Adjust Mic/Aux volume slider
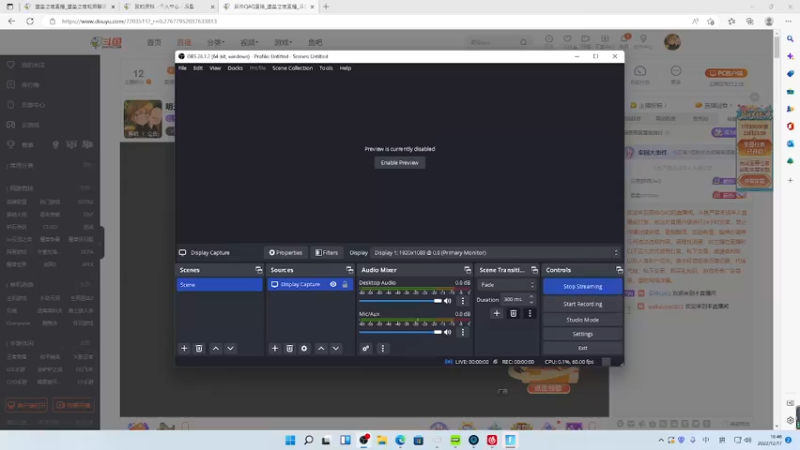The width and height of the screenshot is (800, 450). (x=401, y=332)
